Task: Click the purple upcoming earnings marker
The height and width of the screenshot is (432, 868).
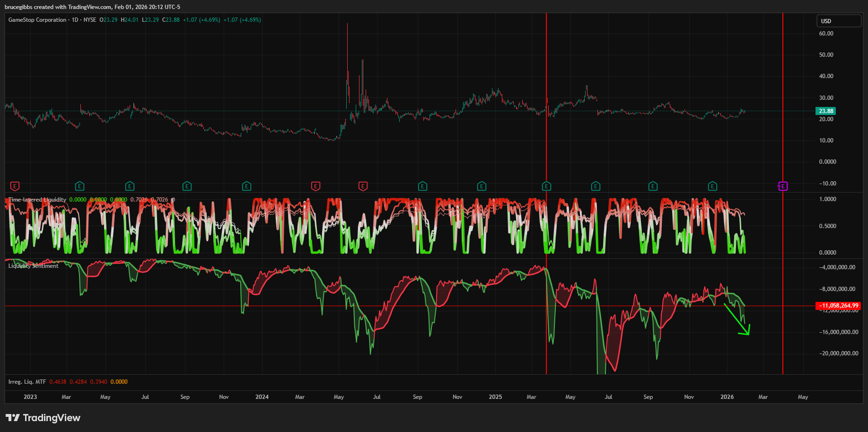Action: (x=782, y=186)
